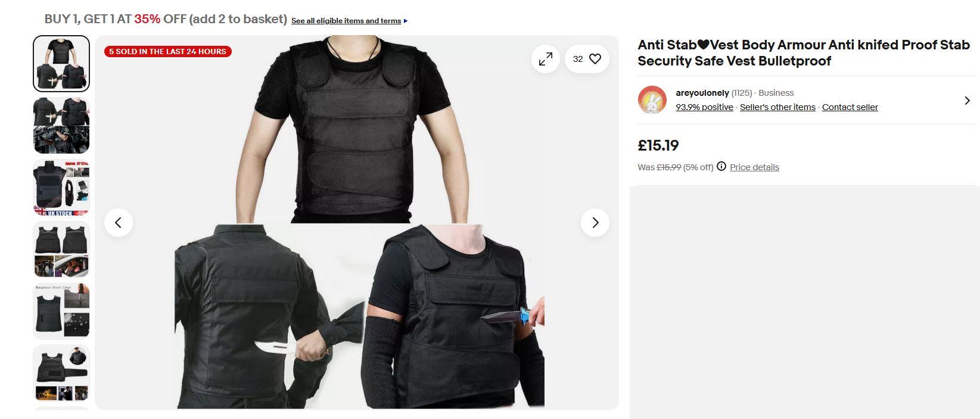
Task: Select first thumbnail of vest collage
Action: (61, 64)
